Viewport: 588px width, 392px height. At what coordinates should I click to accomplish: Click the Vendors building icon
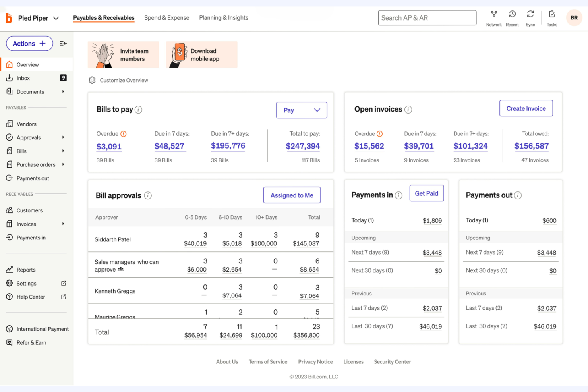pyautogui.click(x=10, y=124)
